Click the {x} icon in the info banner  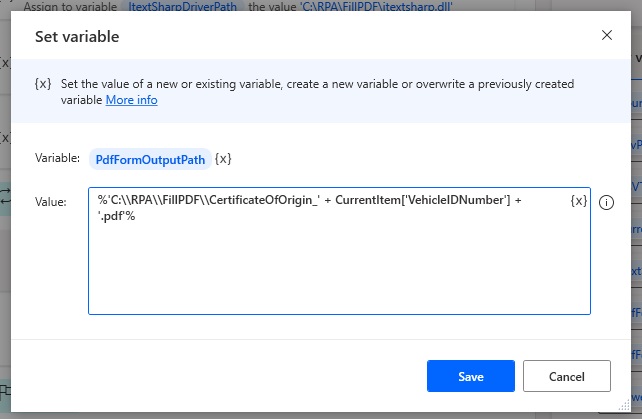tap(43, 85)
